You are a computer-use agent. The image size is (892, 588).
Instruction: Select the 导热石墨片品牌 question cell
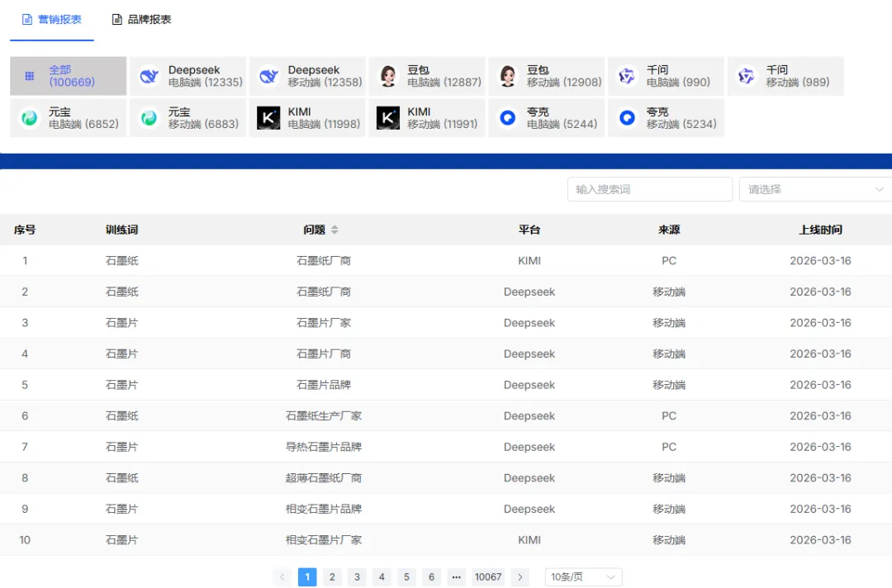(x=324, y=447)
